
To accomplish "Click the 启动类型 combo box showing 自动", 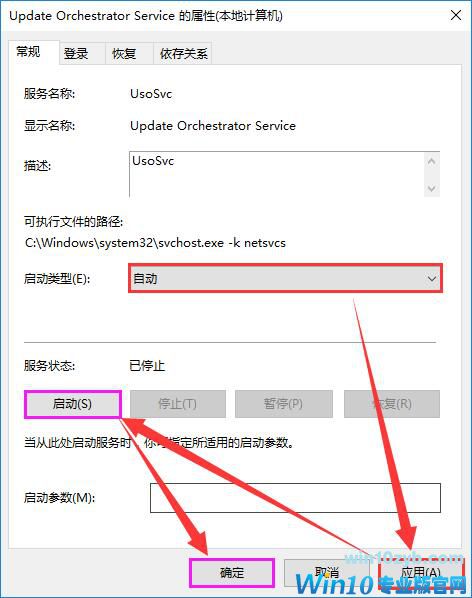I will click(285, 279).
